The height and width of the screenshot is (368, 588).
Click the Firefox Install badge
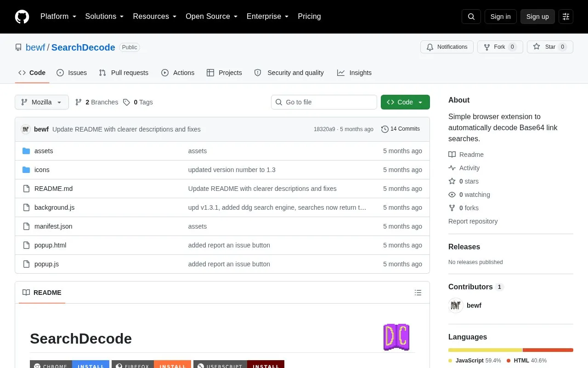point(151,364)
